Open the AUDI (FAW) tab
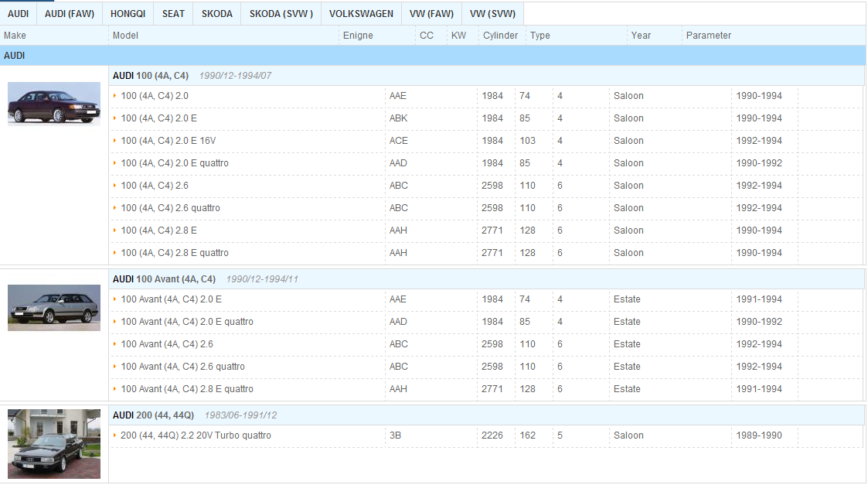868x485 pixels. pos(70,14)
